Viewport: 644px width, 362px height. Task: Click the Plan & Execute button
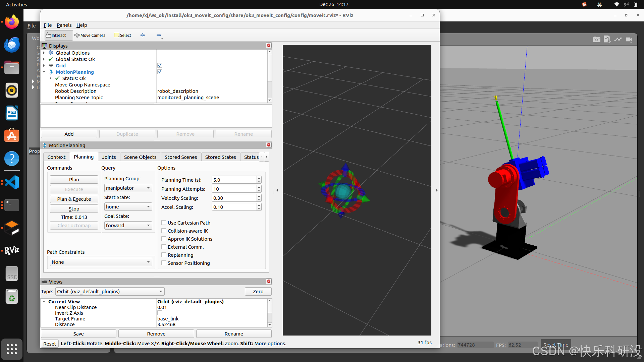[x=74, y=199]
